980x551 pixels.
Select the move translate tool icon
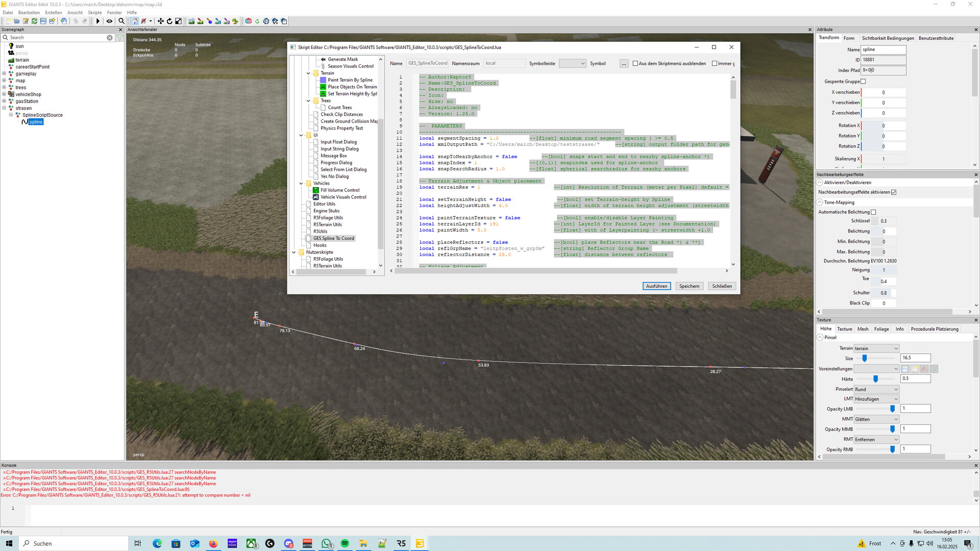point(160,21)
